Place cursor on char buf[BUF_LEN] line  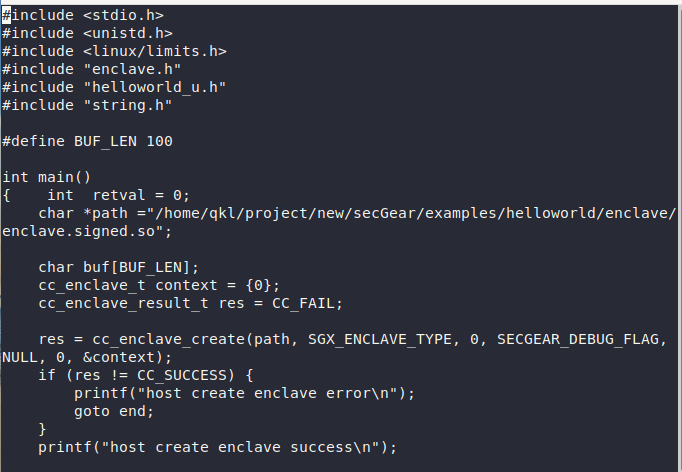tap(118, 267)
